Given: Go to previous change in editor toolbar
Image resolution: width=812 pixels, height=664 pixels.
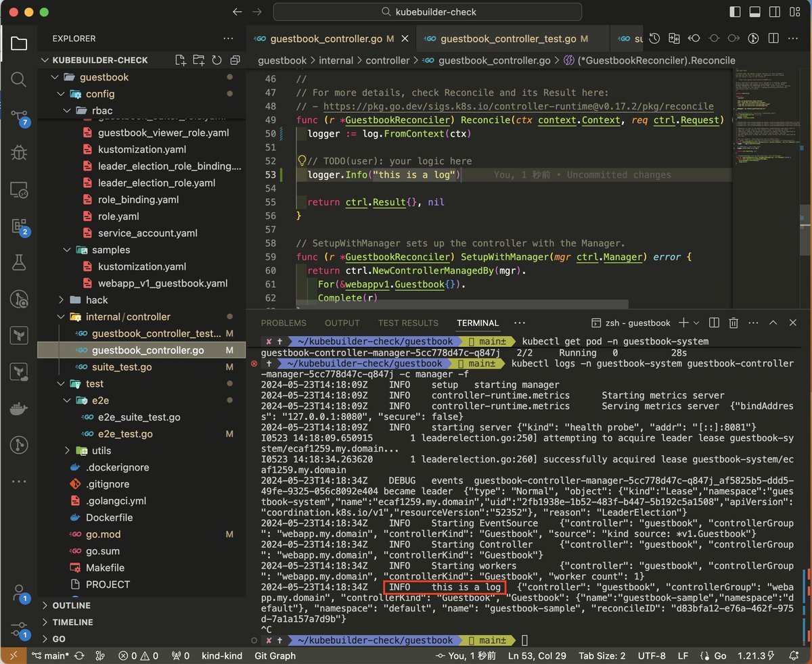Looking at the screenshot, I should pyautogui.click(x=694, y=39).
